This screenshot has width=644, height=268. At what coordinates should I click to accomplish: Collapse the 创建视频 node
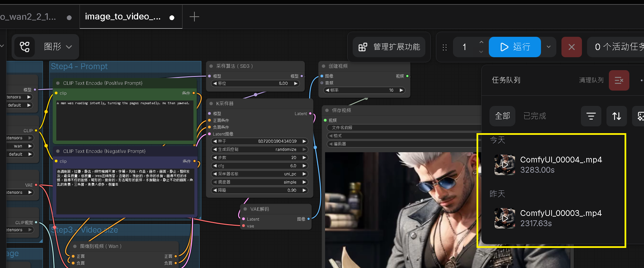(323, 66)
